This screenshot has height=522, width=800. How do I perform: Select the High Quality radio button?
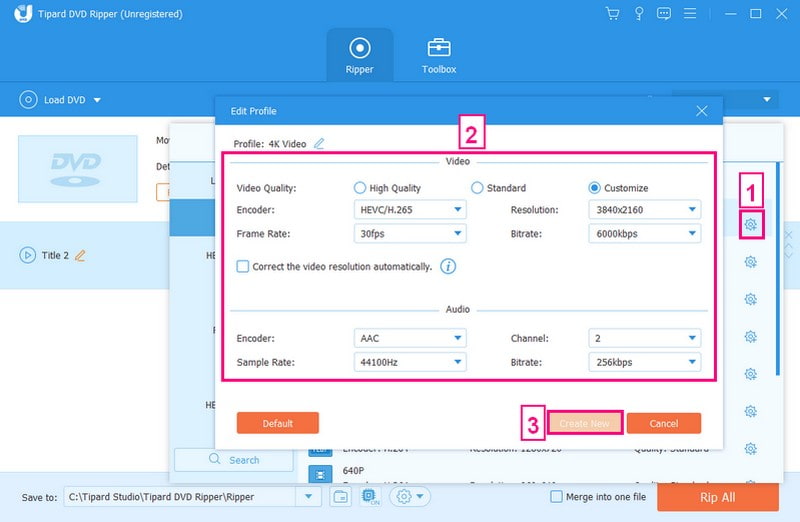click(x=360, y=188)
